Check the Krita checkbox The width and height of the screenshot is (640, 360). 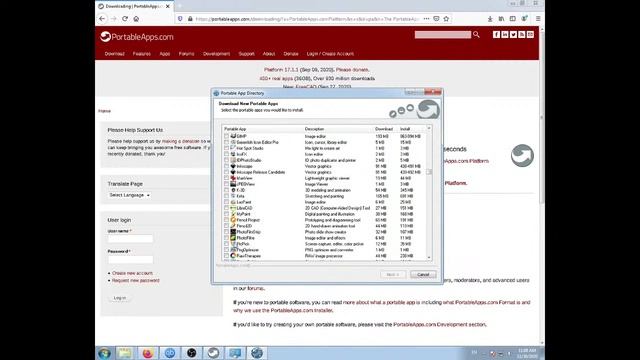(227, 196)
